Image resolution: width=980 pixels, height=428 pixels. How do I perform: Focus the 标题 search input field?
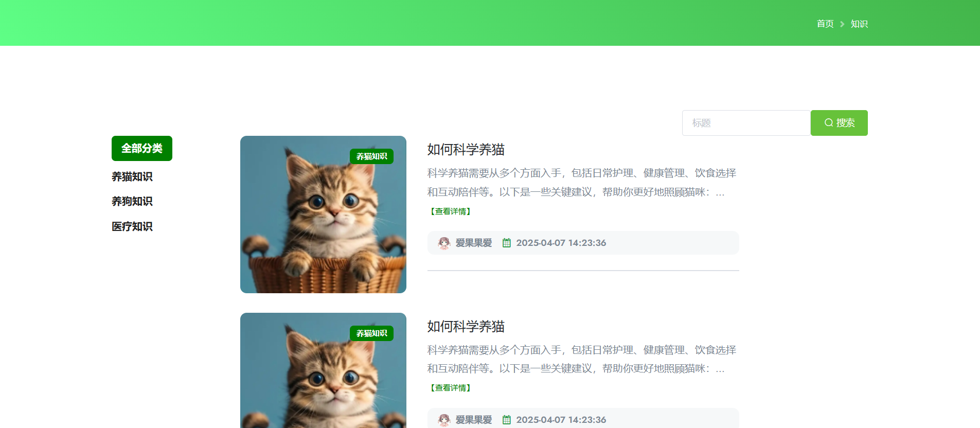(746, 123)
